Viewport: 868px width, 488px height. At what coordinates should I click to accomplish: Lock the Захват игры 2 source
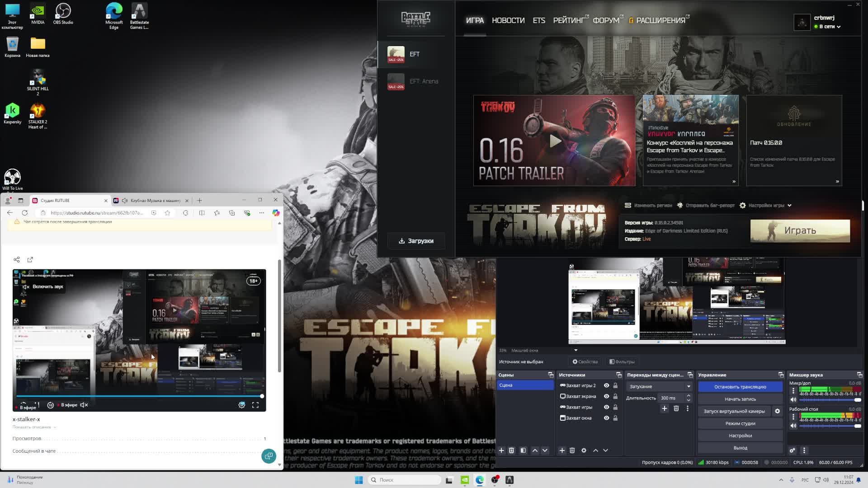coord(615,385)
